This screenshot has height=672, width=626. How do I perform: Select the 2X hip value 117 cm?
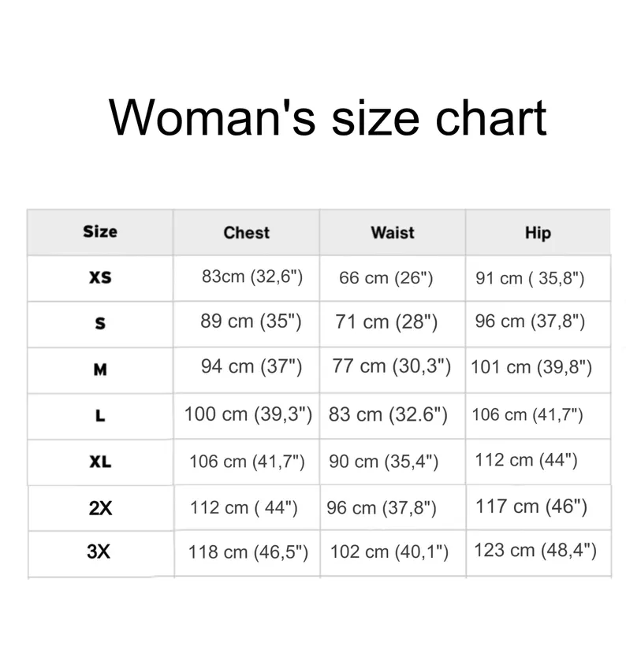click(x=531, y=506)
